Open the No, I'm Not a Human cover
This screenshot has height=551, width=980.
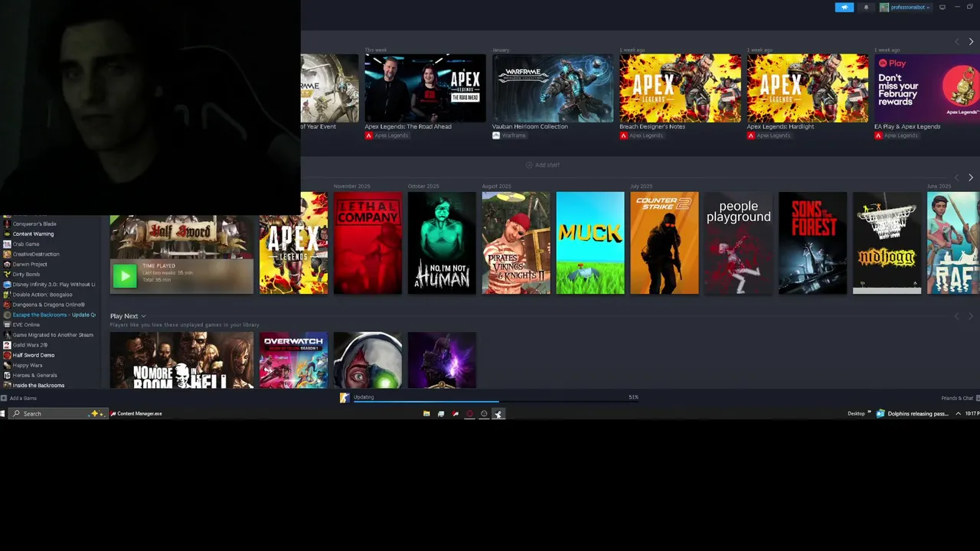click(442, 243)
